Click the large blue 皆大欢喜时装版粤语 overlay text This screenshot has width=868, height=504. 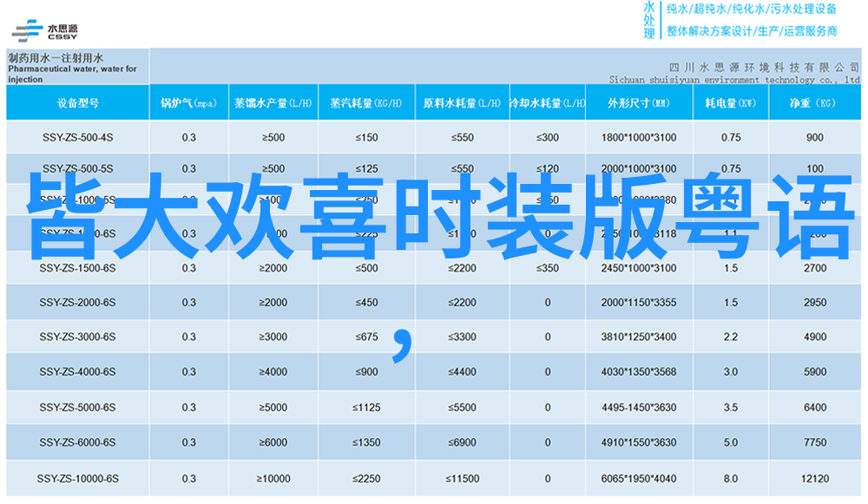[x=434, y=213]
